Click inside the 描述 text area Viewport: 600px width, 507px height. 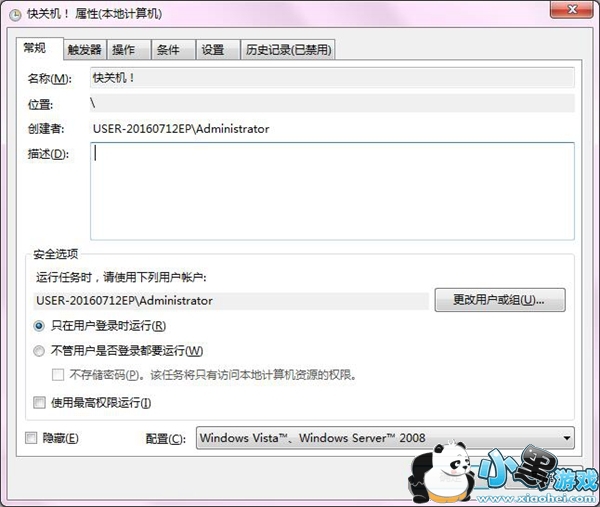[332, 191]
